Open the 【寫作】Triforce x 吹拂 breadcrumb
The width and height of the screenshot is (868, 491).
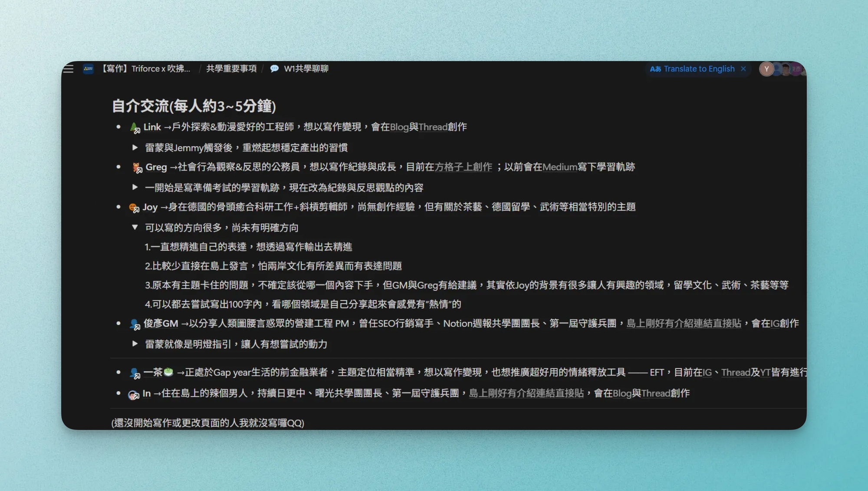[x=146, y=69]
